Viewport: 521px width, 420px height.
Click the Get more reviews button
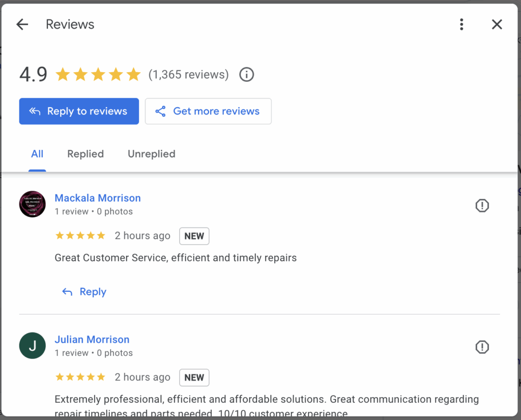(208, 111)
